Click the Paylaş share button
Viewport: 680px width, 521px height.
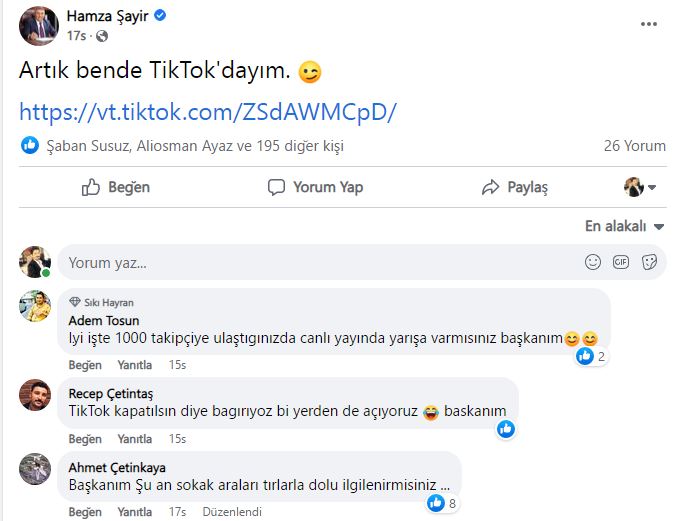coord(515,187)
